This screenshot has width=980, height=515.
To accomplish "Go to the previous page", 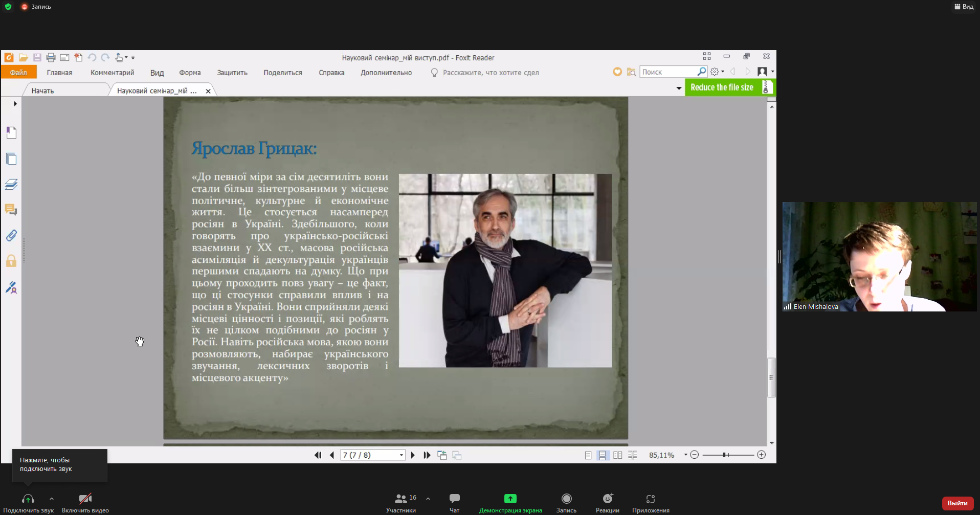I will pos(331,455).
